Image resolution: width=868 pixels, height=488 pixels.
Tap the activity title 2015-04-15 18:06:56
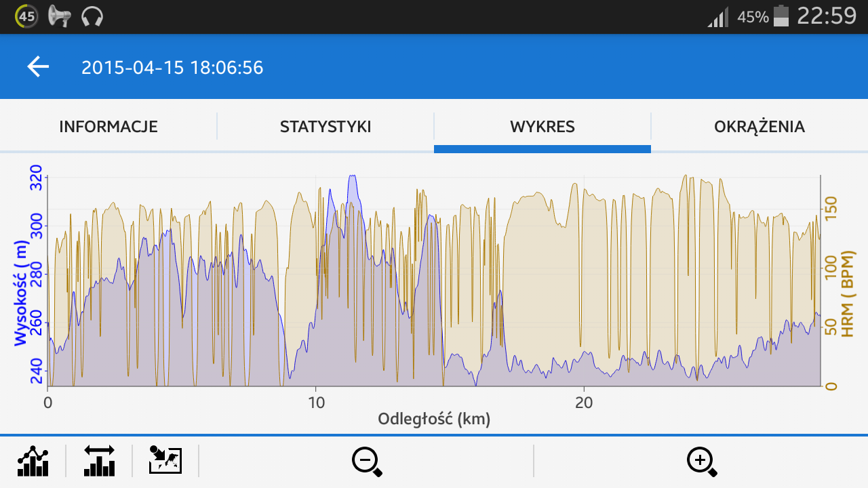click(172, 68)
